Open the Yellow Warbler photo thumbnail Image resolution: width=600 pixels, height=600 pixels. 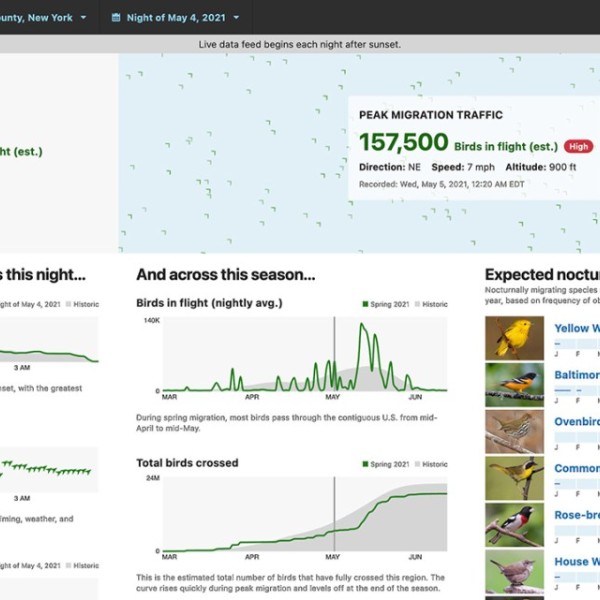[514, 338]
